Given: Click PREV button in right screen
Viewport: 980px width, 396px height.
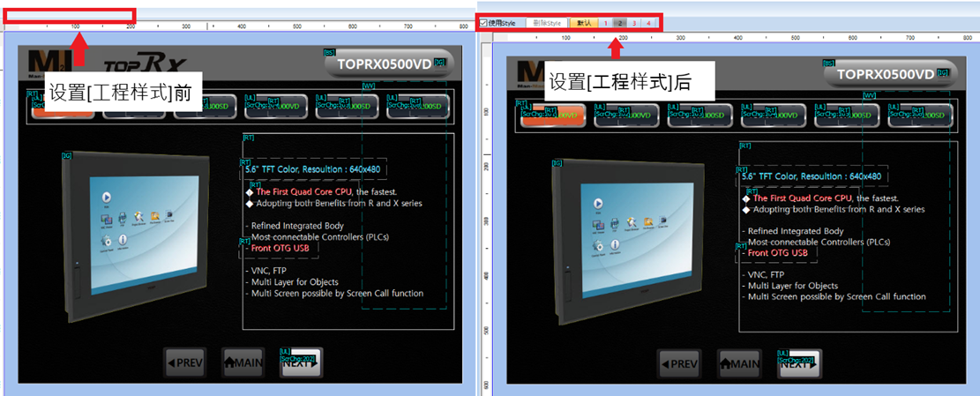Looking at the screenshot, I should click(678, 363).
